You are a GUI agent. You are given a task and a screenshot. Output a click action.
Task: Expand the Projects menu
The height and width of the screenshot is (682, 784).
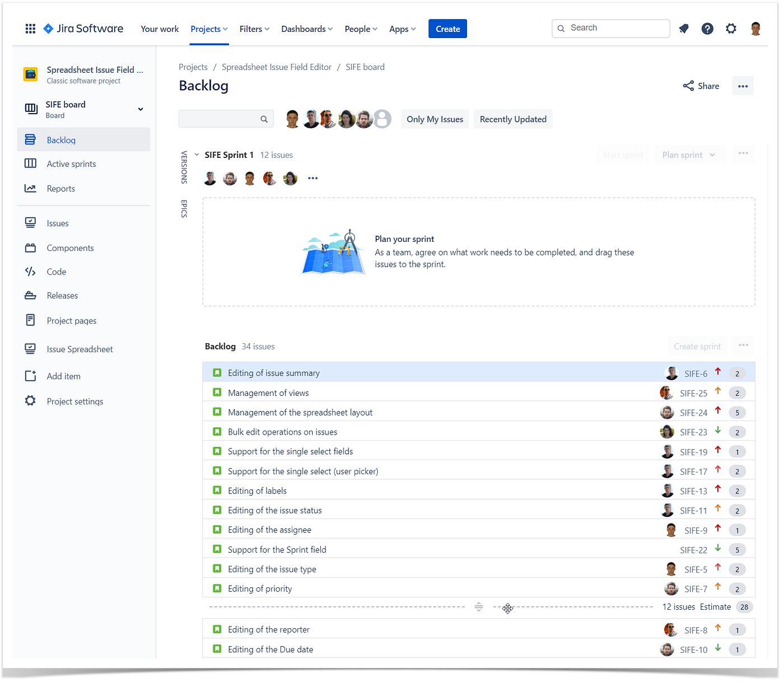click(209, 29)
